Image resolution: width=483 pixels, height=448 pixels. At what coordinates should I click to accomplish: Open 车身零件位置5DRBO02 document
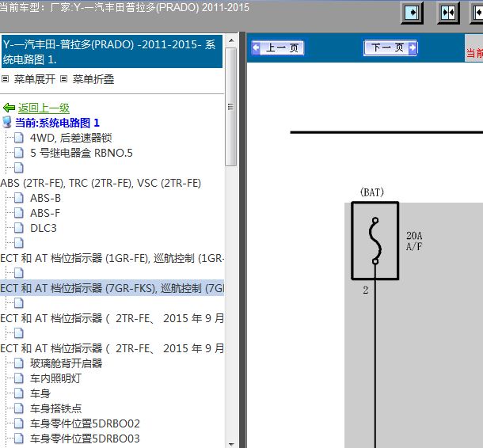click(85, 424)
